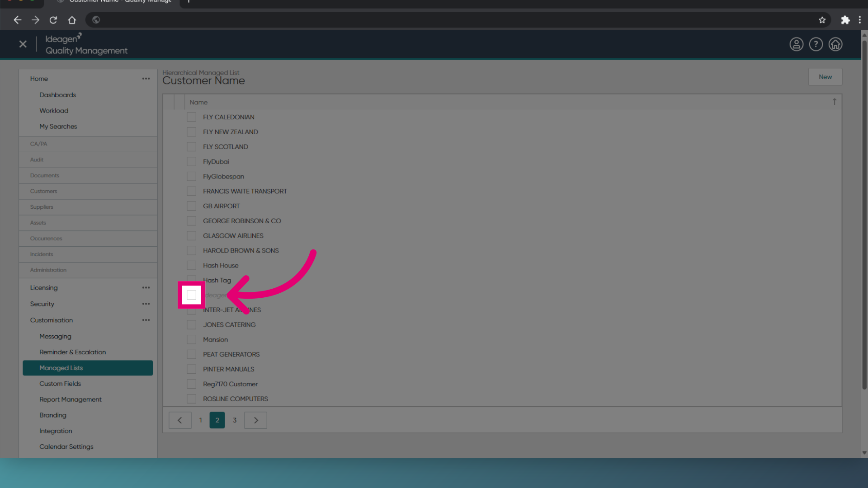Check the PINTER MANUALS checkbox
This screenshot has height=488, width=868.
tap(191, 369)
